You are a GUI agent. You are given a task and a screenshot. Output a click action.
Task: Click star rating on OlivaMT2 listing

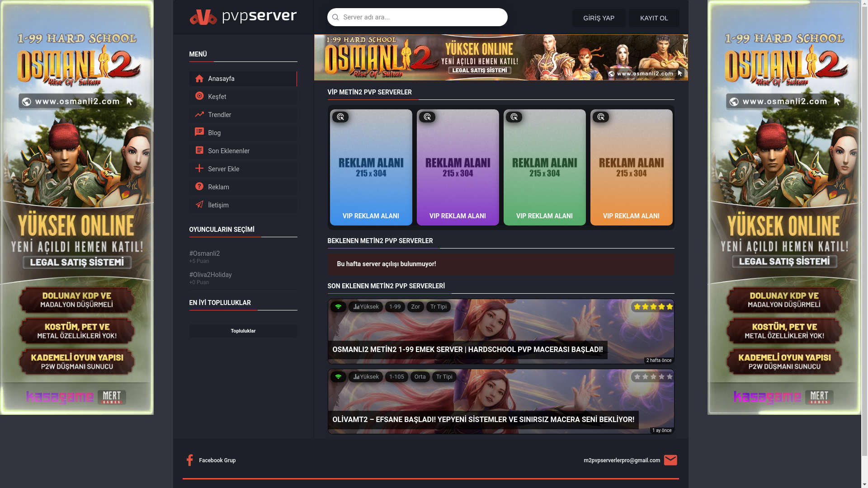pyautogui.click(x=653, y=377)
